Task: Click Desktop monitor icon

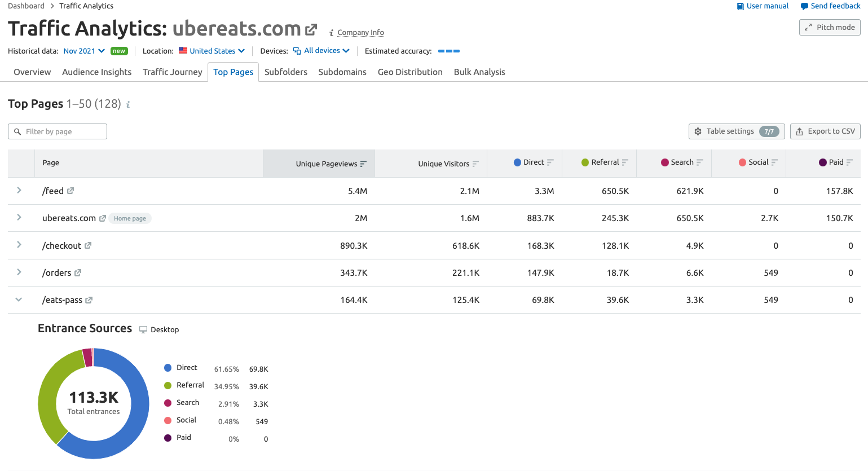Action: (x=143, y=329)
